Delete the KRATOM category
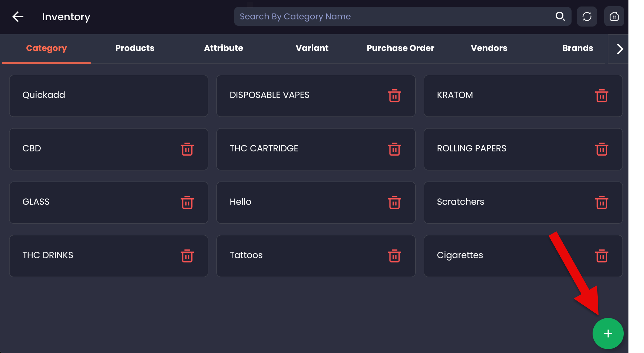This screenshot has height=353, width=644. (602, 96)
